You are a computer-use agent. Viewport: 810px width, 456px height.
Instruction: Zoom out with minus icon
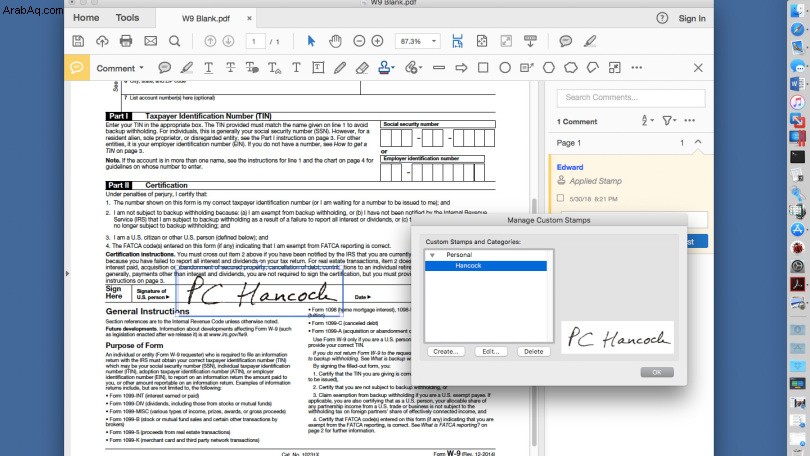[359, 41]
